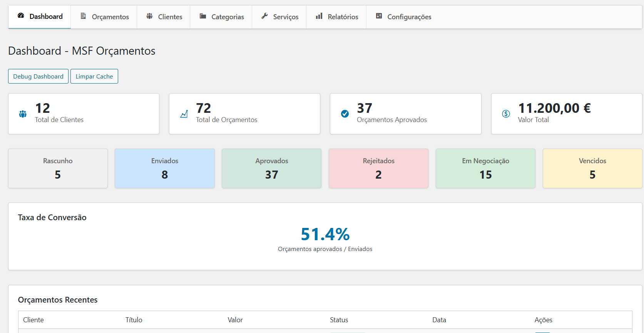Switch to the Categorias tab
Screen dimensions: 644x333
pyautogui.click(x=221, y=17)
